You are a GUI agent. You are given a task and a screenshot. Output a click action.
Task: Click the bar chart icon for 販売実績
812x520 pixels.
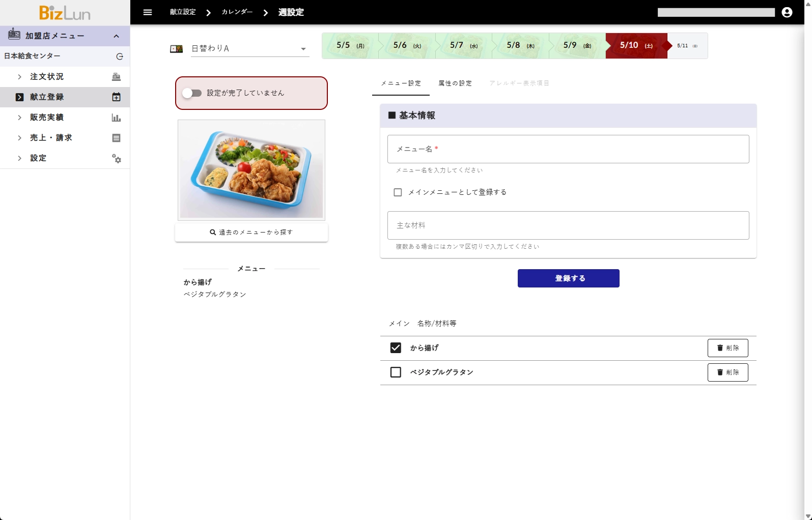116,118
